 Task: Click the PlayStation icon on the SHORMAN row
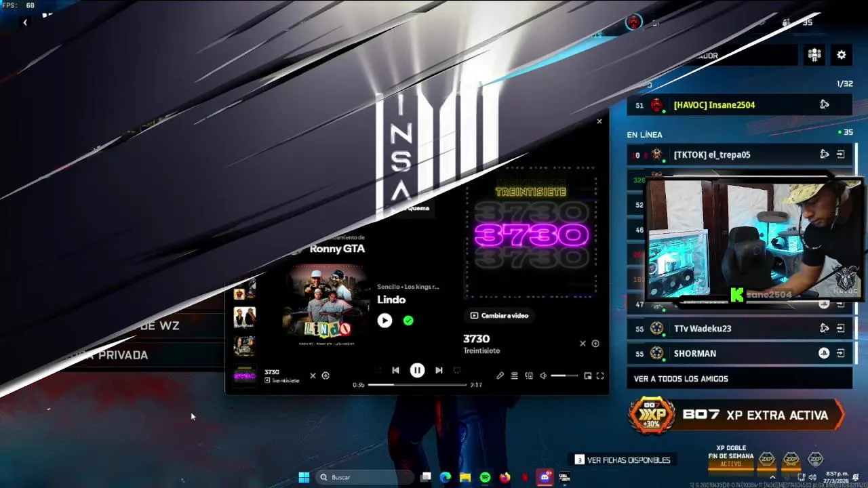pyautogui.click(x=824, y=353)
